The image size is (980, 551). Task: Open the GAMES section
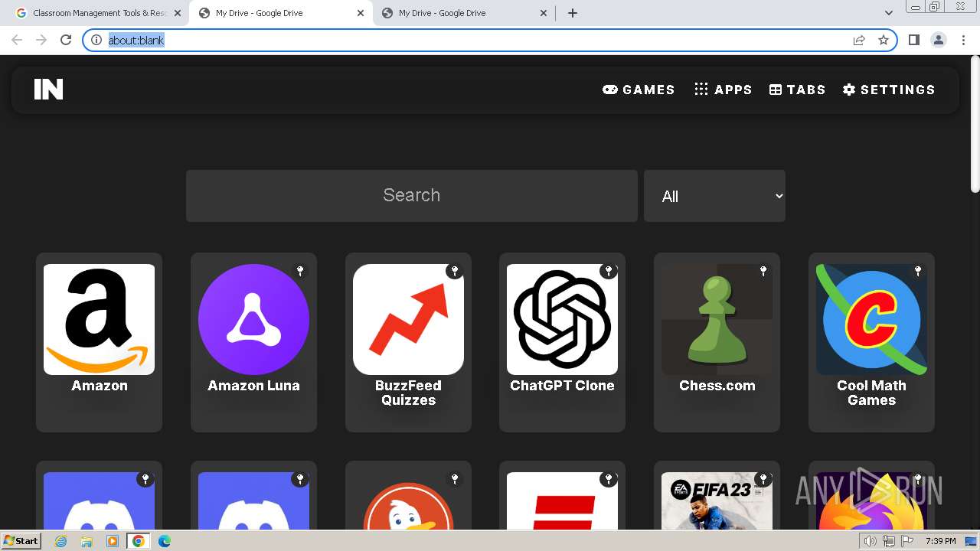[639, 90]
